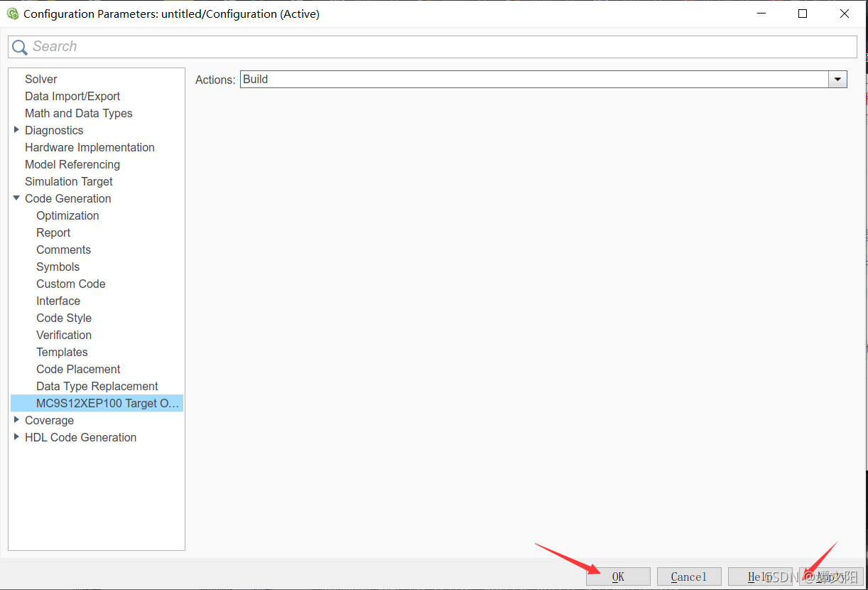The width and height of the screenshot is (868, 590).
Task: Select the Symbols item
Action: coord(58,267)
